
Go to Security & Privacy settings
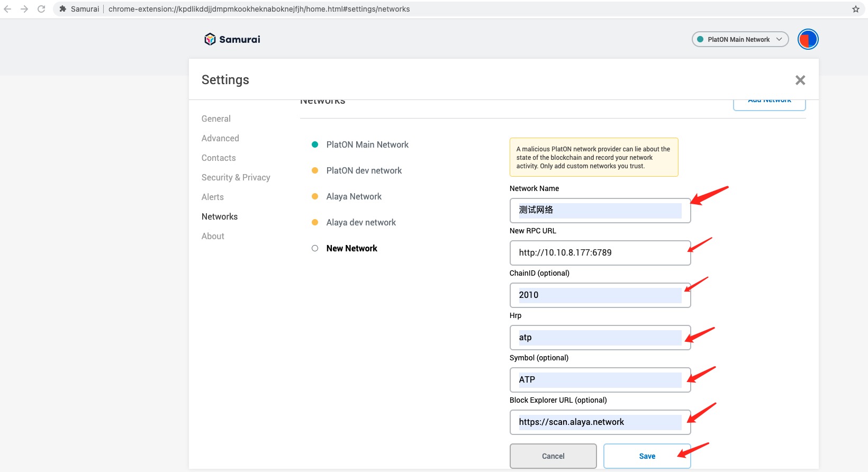coord(236,177)
